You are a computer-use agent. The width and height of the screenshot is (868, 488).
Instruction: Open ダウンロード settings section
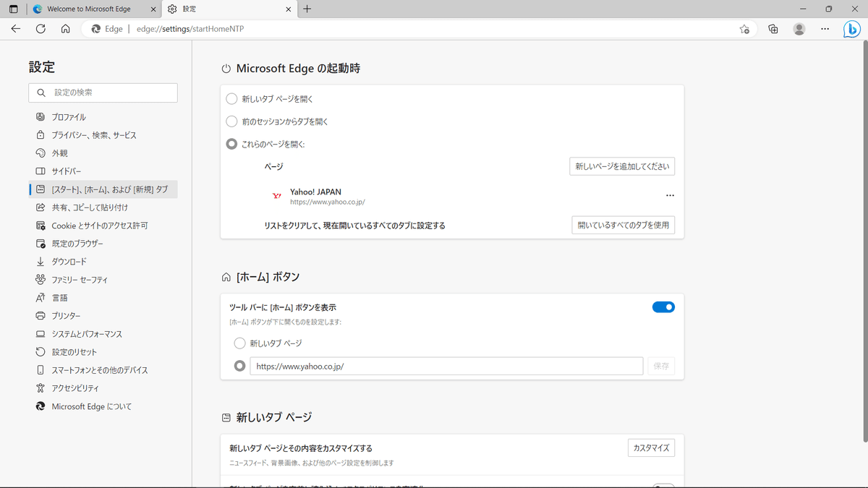click(103, 262)
